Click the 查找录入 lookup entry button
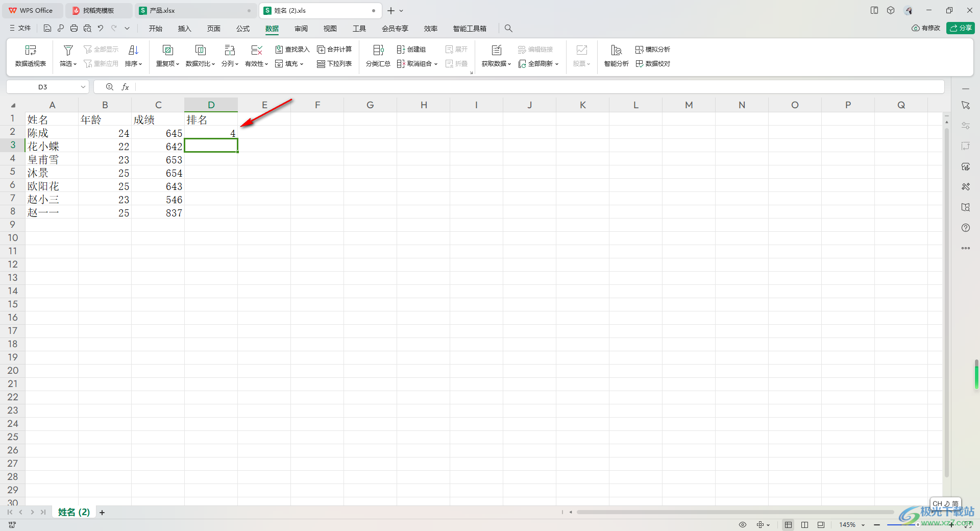This screenshot has height=531, width=980. [x=292, y=50]
